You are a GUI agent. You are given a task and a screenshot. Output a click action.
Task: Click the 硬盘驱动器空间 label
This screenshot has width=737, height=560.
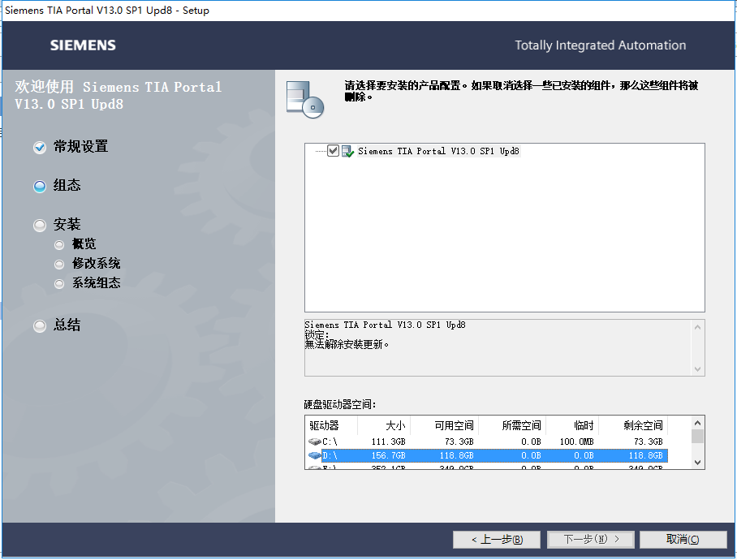click(340, 404)
